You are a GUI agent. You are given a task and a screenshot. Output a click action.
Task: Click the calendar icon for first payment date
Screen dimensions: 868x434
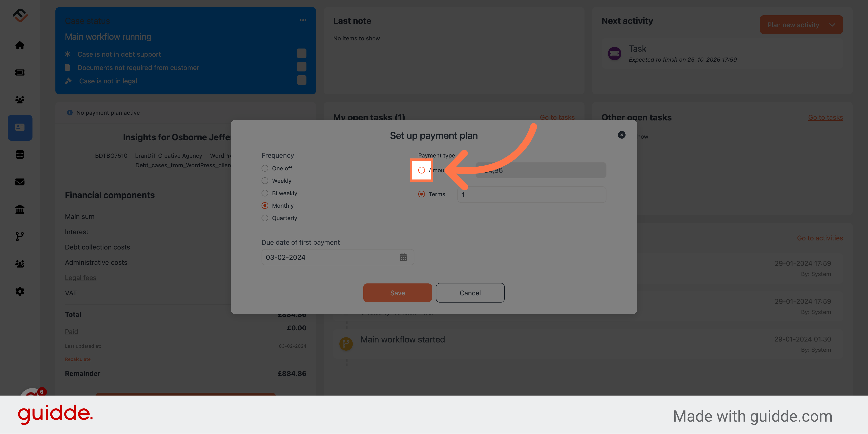click(404, 257)
